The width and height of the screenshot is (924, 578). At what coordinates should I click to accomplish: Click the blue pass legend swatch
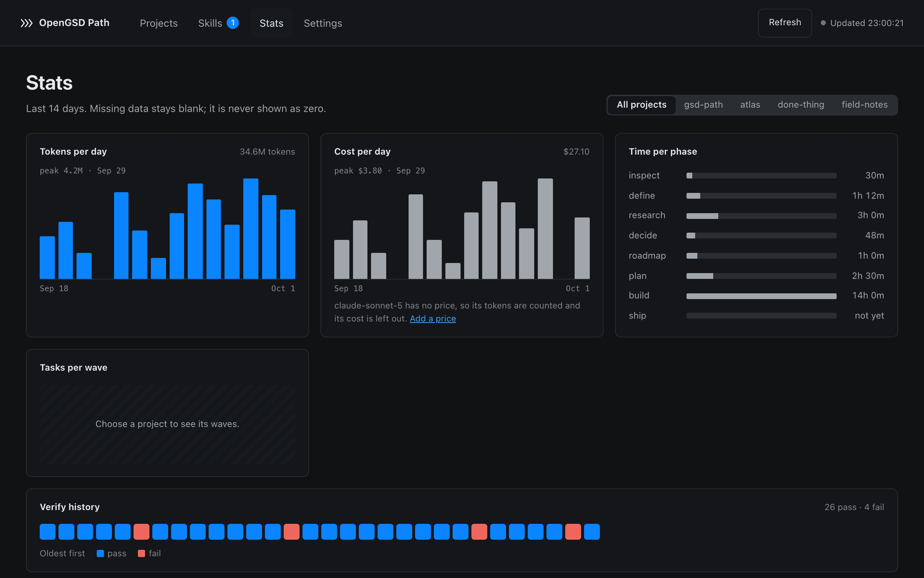coord(100,553)
